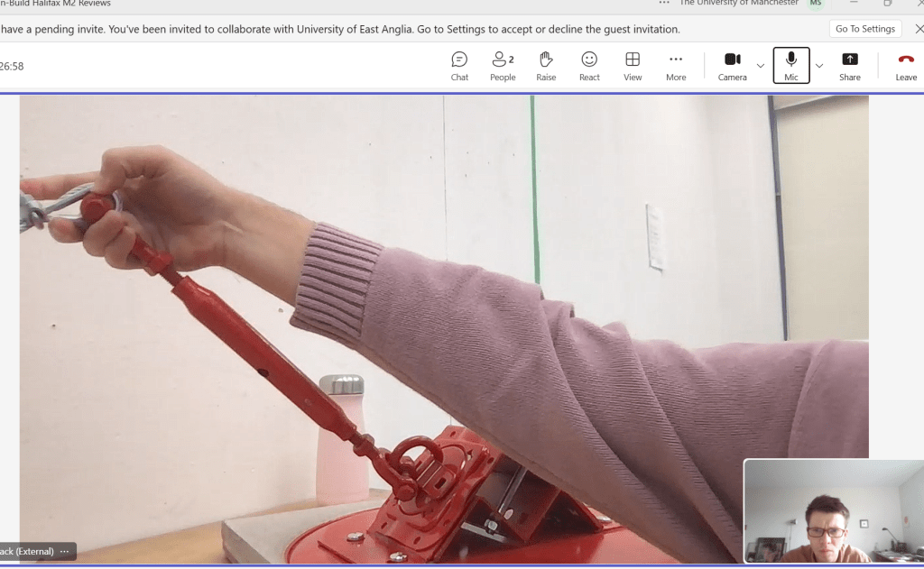Screen dimensions: 924x569
Task: Click The University of Manchester organization name
Action: 738,4
